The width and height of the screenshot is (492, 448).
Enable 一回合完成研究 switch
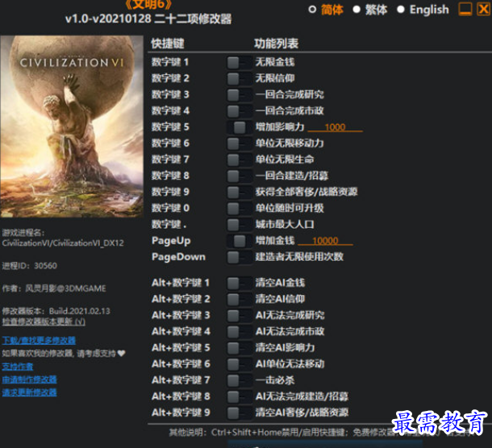[239, 95]
